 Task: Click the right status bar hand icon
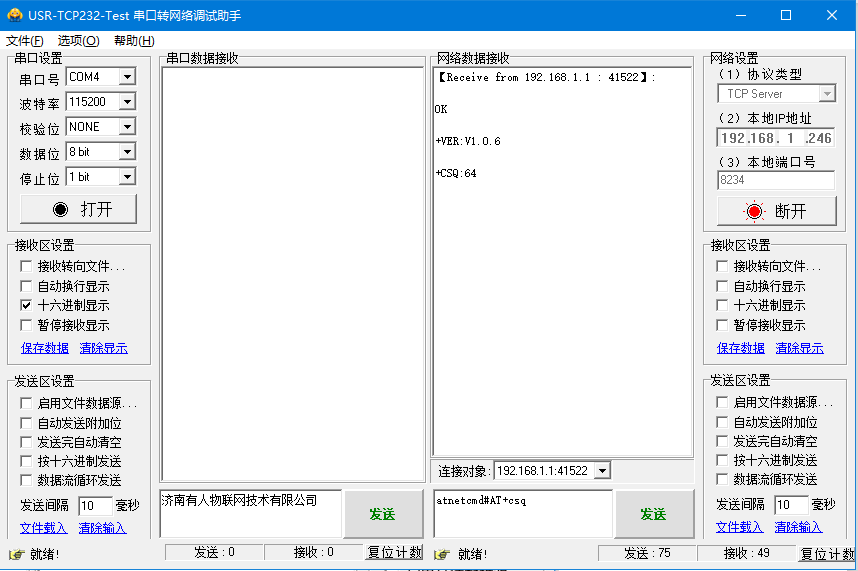441,554
